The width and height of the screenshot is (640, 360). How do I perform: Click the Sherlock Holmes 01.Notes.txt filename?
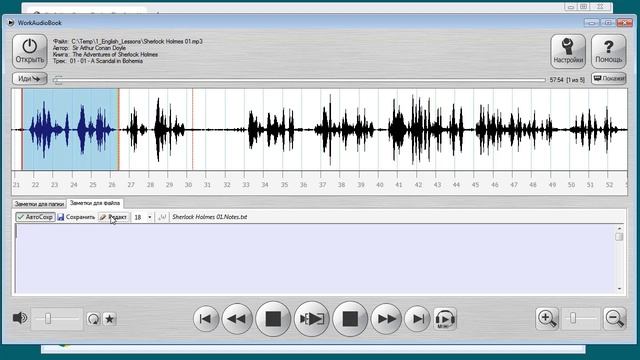[x=209, y=217]
